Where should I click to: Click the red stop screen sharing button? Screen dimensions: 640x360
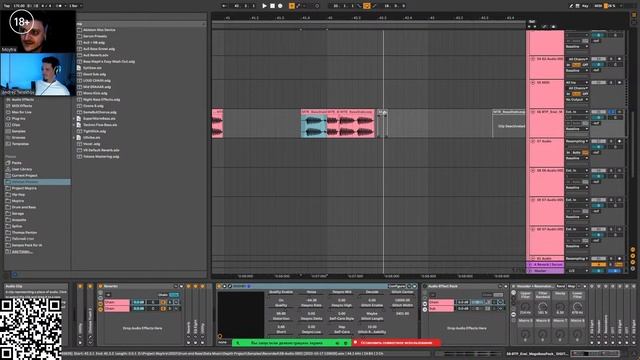(396, 343)
